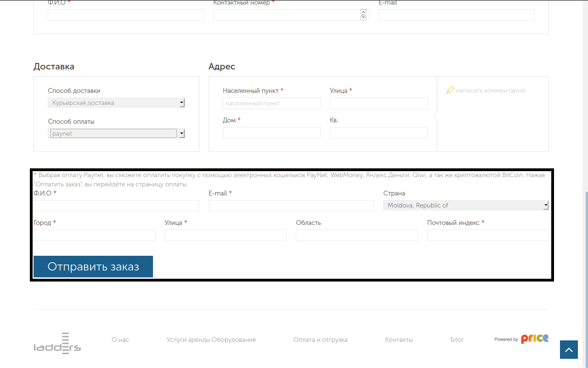
Task: Click the Доставка section heading
Action: [54, 66]
